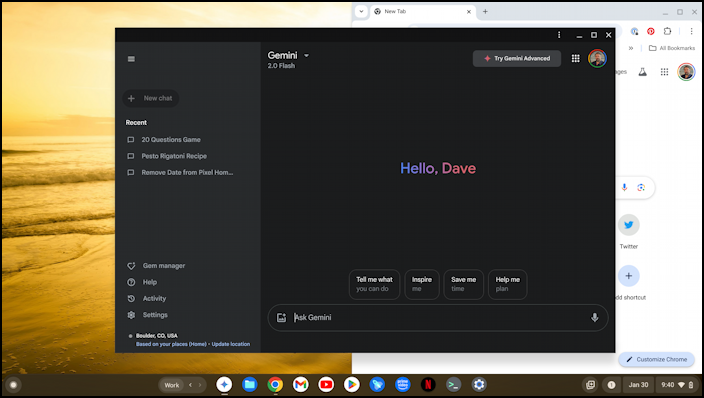Open Gemini account profile avatar
The width and height of the screenshot is (704, 398).
[x=597, y=58]
